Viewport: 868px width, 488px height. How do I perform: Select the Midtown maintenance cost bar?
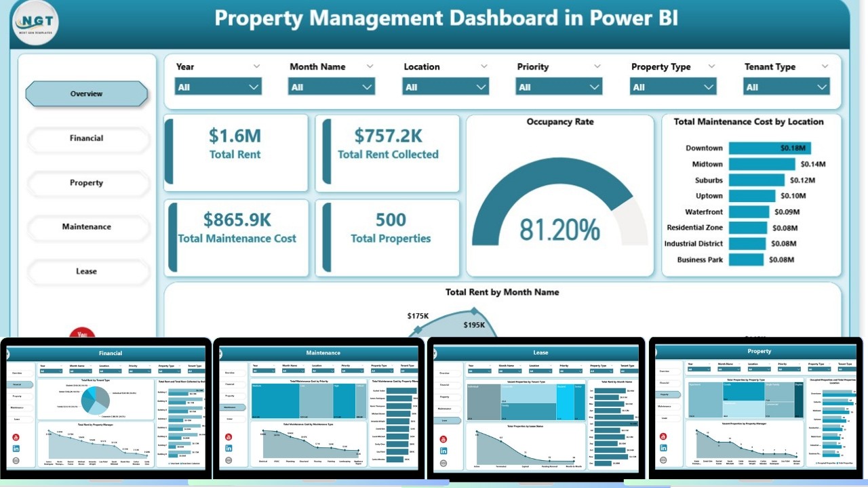(x=762, y=164)
